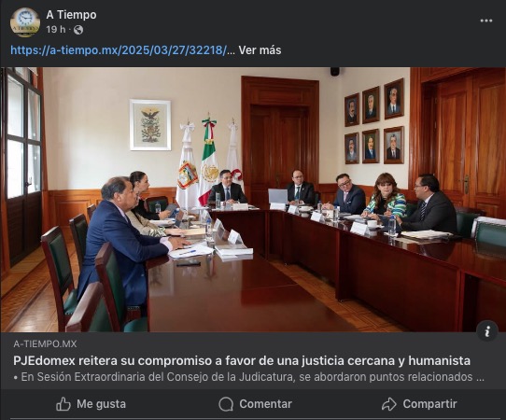The height and width of the screenshot is (420, 506).
Task: Click the Sesión Extraordinaria article description
Action: click(249, 377)
